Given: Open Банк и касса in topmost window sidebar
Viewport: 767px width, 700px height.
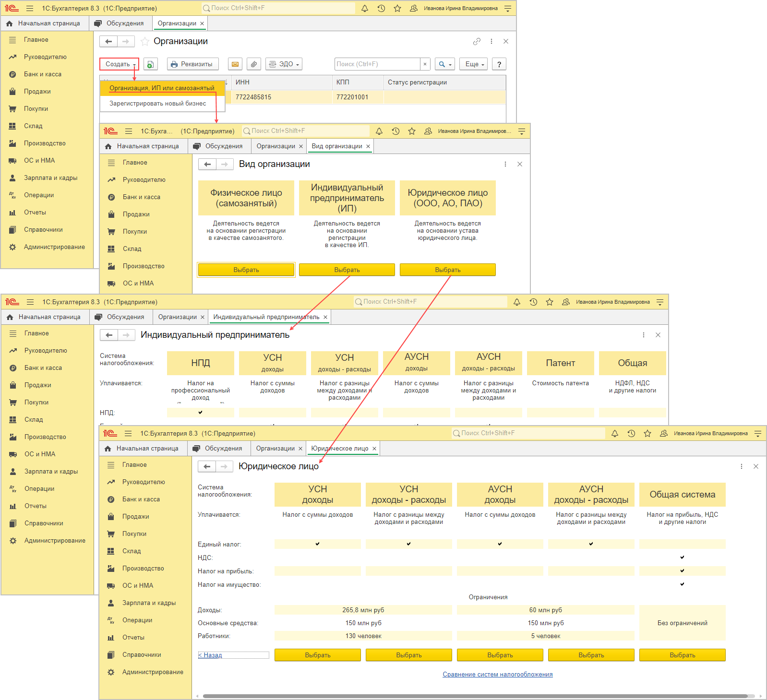Looking at the screenshot, I should [43, 74].
